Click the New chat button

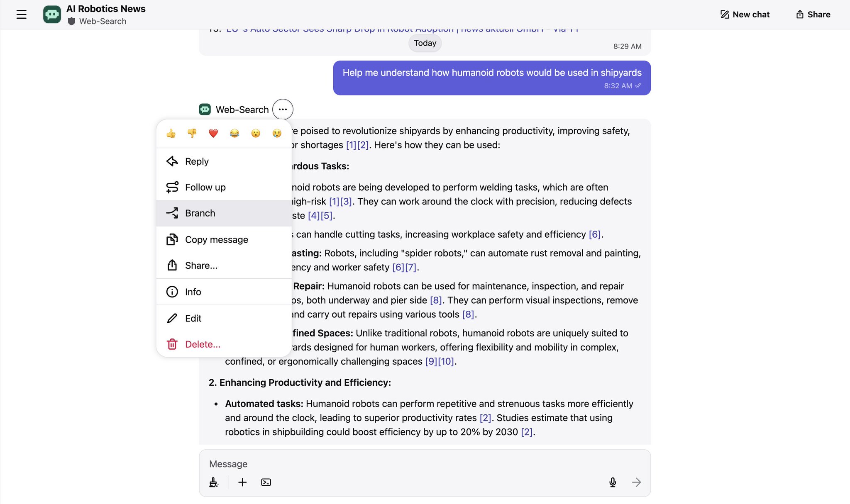745,15
